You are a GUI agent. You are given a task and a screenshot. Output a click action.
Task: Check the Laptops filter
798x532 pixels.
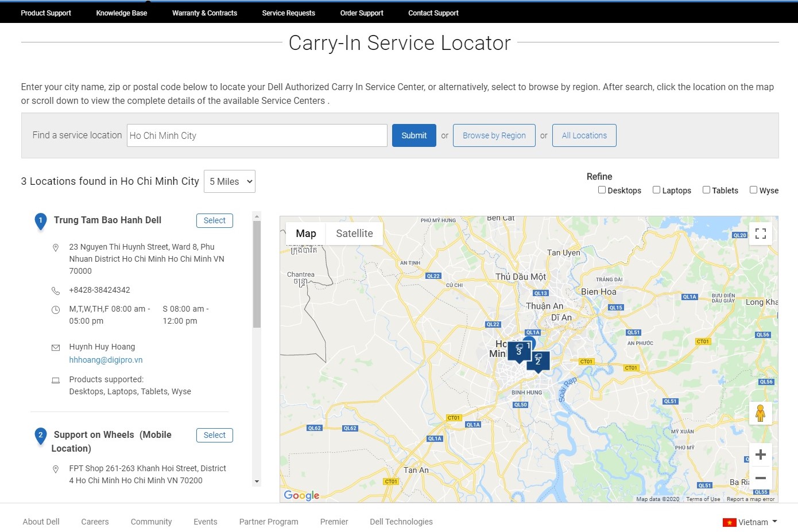(656, 190)
